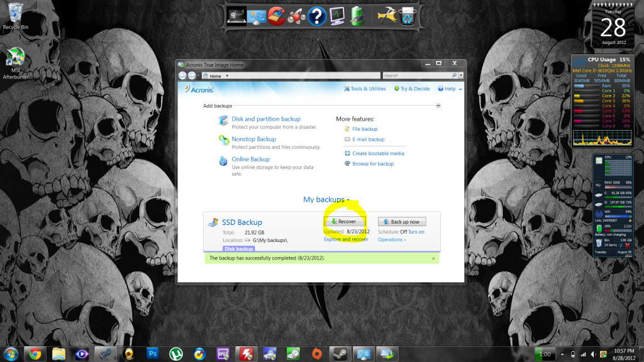Open the Recycle Bin desktop icon
644x362 pixels.
16,16
